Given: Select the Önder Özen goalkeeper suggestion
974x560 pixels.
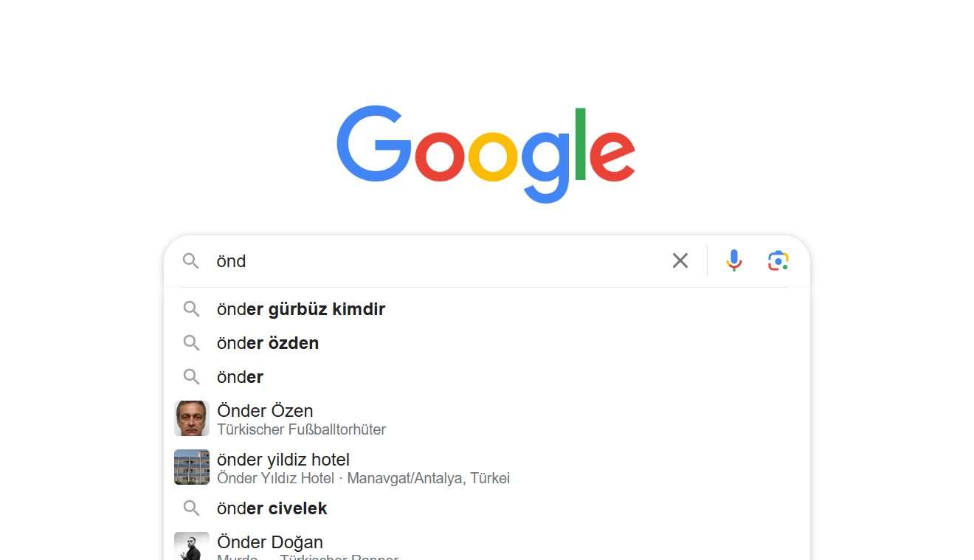Looking at the screenshot, I should [x=487, y=418].
